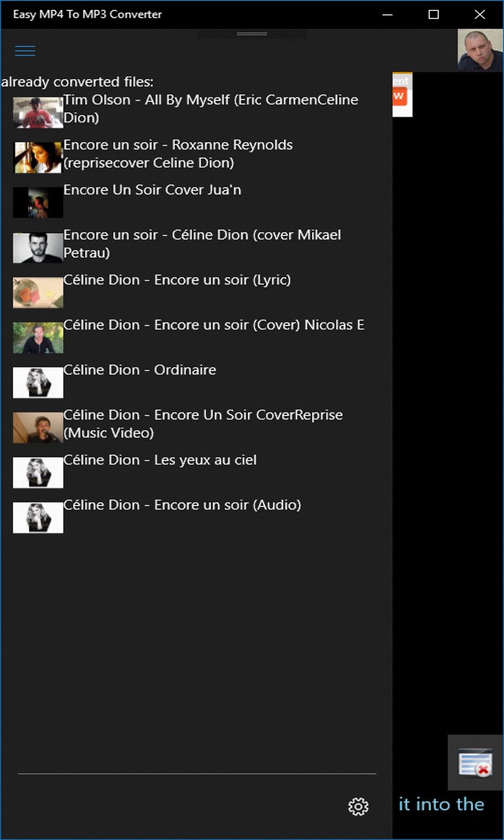Click the drag handle at top of pane

[x=252, y=33]
